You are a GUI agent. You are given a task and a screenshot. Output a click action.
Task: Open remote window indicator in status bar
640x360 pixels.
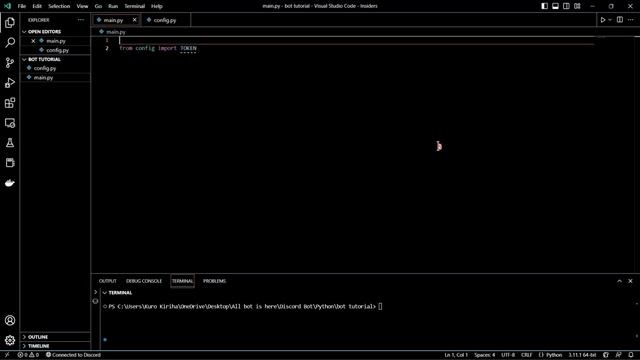pos(7,355)
